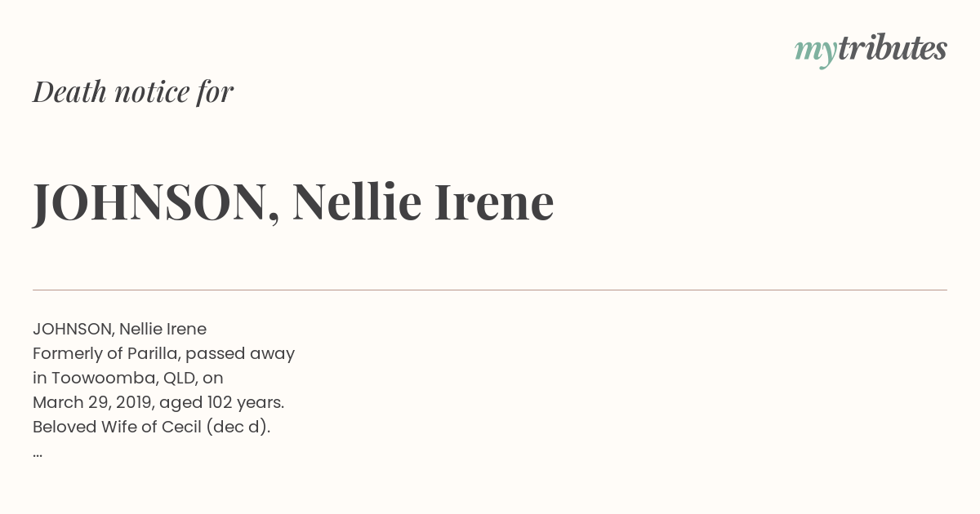Click the dark "tributes" wordmark text

click(893, 48)
